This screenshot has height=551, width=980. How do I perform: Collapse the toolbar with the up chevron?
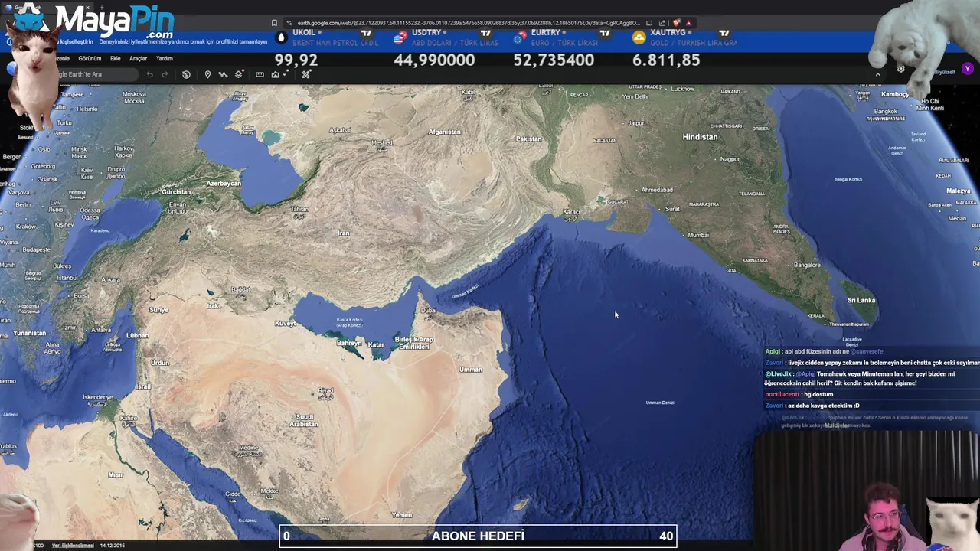(878, 74)
